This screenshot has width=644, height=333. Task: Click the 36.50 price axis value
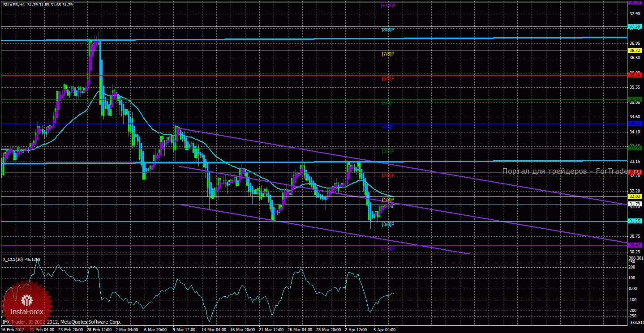pos(635,58)
